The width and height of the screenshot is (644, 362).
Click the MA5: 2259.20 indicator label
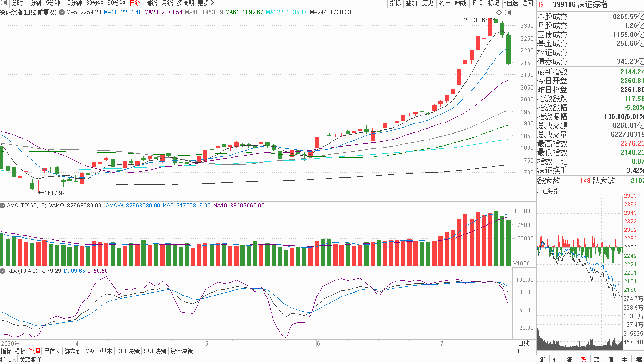84,12
